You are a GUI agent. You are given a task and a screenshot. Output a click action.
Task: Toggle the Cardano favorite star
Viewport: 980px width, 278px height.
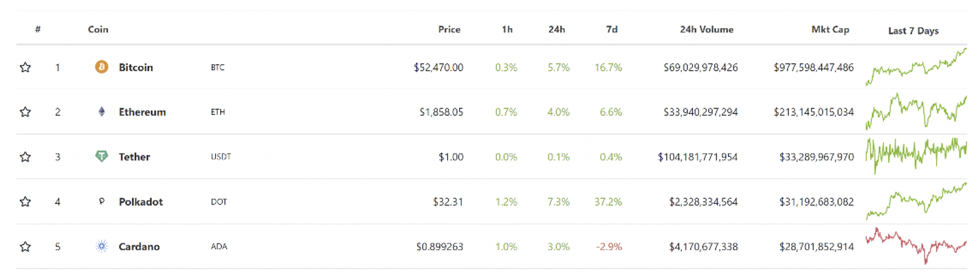pos(25,247)
